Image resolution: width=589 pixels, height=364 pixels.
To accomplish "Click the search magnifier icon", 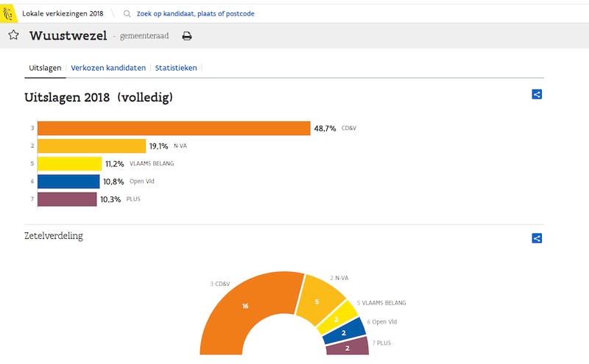I will (127, 14).
